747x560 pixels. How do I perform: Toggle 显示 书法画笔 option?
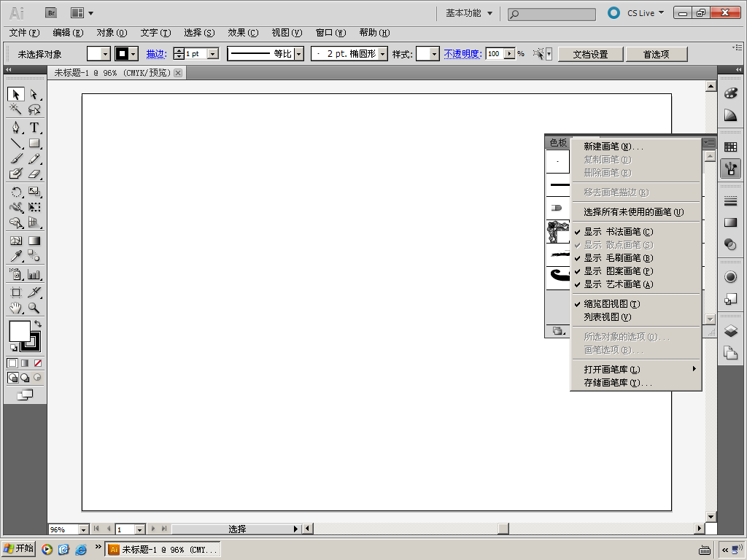pos(618,232)
